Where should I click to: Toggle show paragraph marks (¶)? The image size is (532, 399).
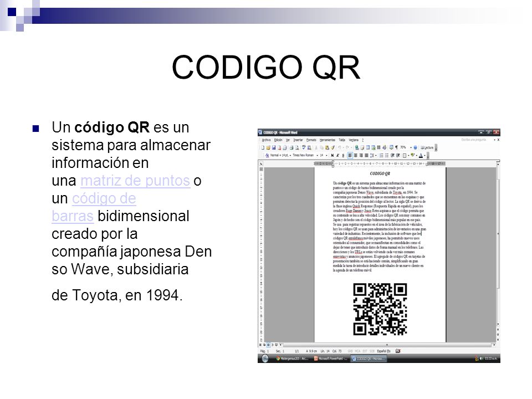pos(397,147)
